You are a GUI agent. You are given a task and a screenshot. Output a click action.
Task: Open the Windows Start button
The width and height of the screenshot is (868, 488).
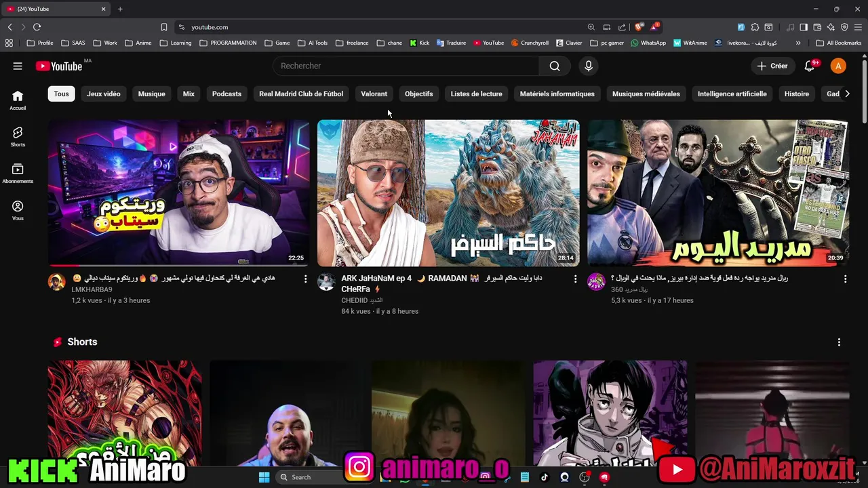coord(264,477)
